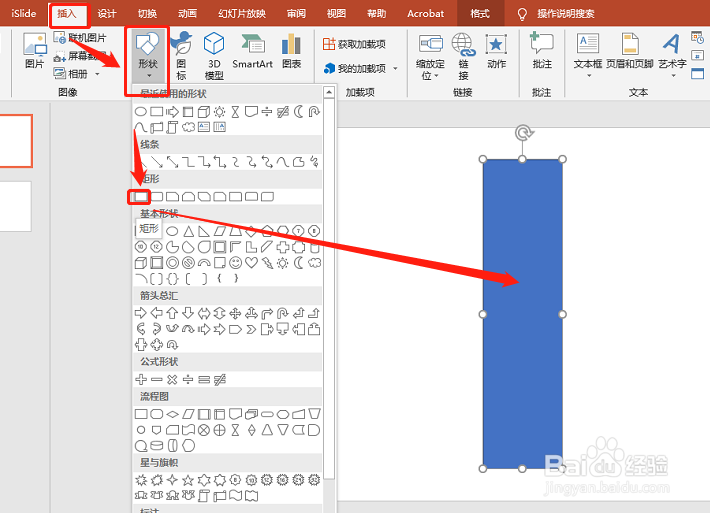
Task: Select the L-shape in basic shapes
Action: [x=251, y=247]
